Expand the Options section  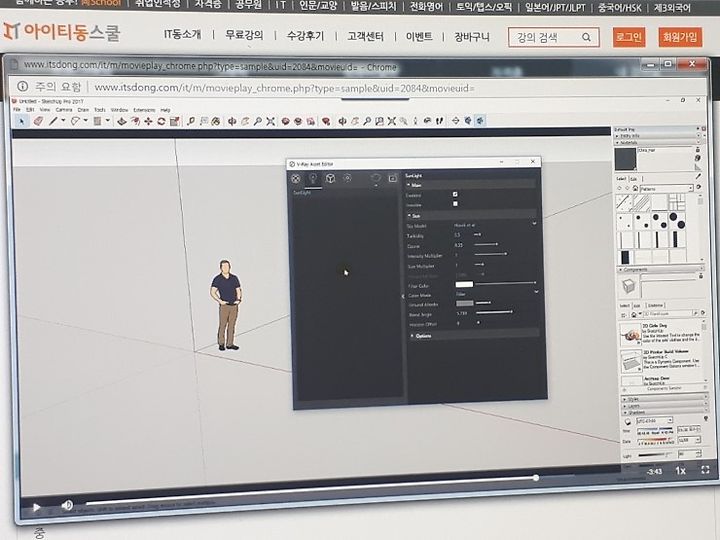point(473,336)
